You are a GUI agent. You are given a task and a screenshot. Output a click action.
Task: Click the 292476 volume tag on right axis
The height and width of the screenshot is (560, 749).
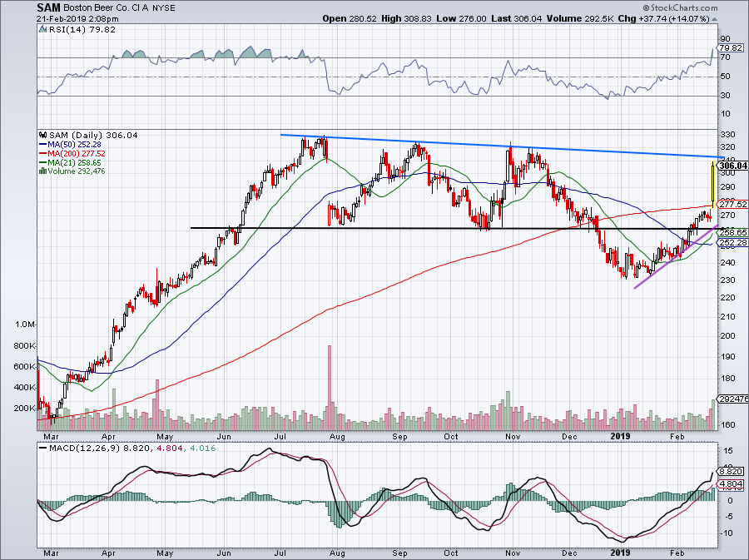point(732,399)
